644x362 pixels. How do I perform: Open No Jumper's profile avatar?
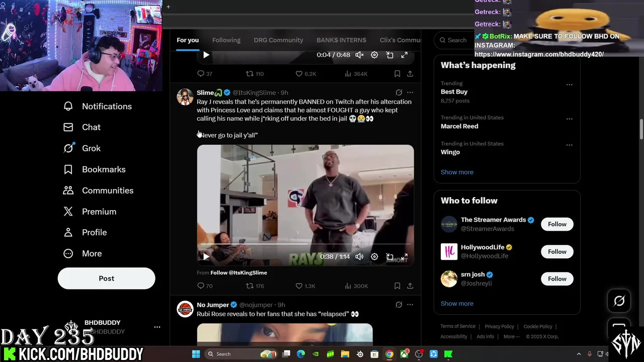[x=185, y=309]
